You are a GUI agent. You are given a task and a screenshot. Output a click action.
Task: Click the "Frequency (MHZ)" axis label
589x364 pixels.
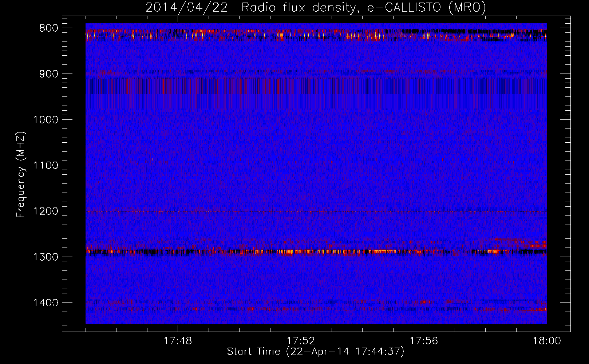(x=21, y=175)
